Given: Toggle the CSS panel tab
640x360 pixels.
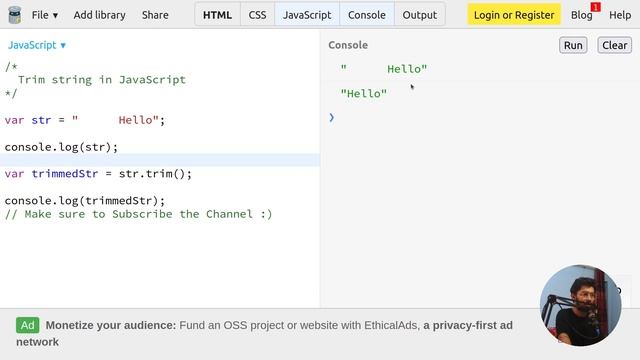Looking at the screenshot, I should 257,15.
